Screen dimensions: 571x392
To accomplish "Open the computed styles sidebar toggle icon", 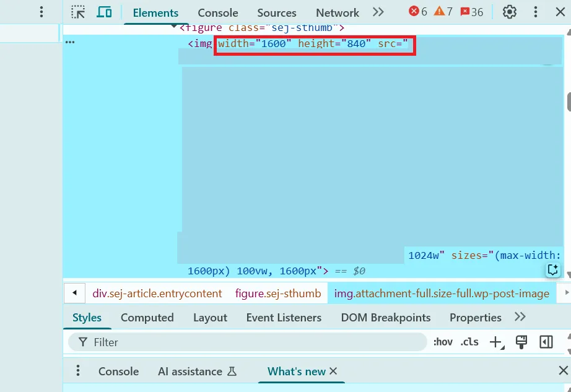I will (x=546, y=342).
